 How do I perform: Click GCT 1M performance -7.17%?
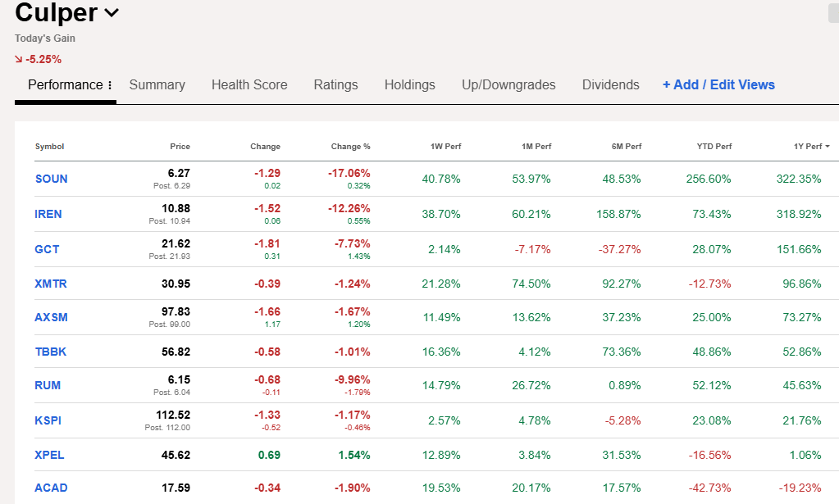pos(532,250)
